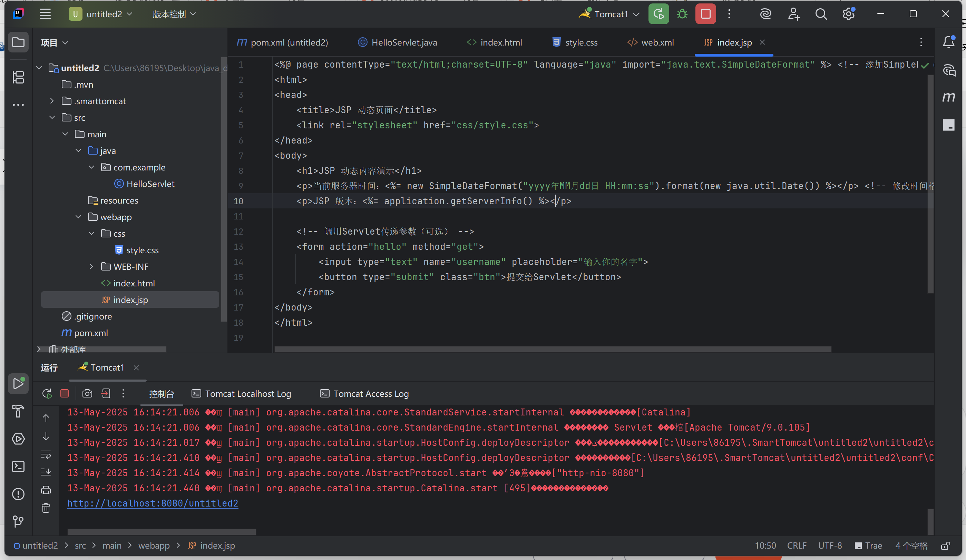Stop the running Tomcat1 server in toolbar
The image size is (966, 560).
point(705,14)
